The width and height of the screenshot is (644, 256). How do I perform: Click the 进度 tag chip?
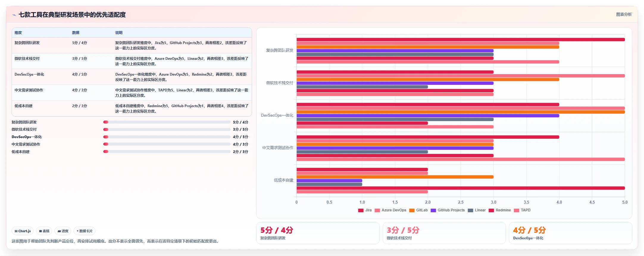[63, 231]
